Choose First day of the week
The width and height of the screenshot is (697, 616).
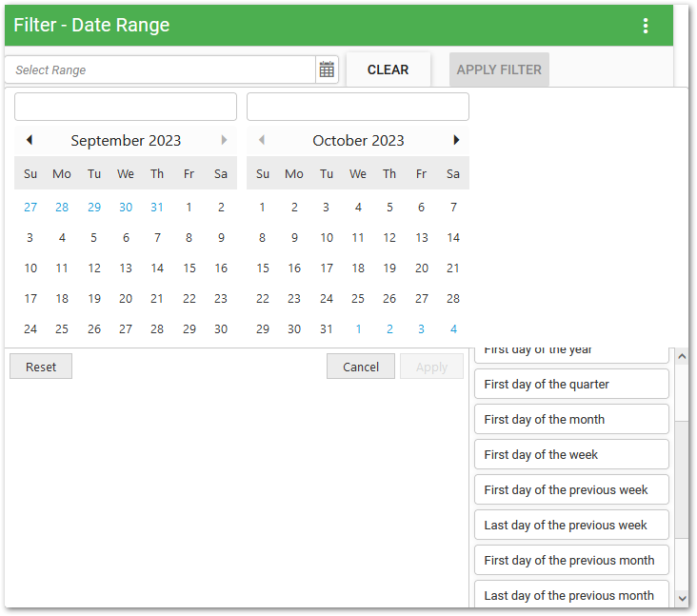click(x=571, y=454)
